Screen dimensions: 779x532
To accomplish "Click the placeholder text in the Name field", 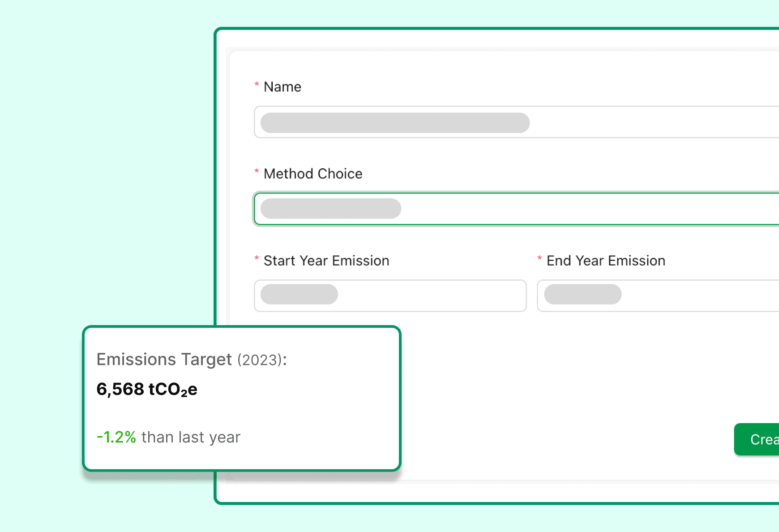I will [394, 122].
